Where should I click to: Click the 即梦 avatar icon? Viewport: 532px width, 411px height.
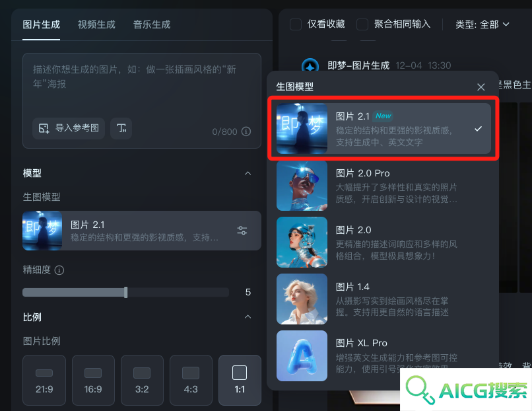tap(310, 65)
